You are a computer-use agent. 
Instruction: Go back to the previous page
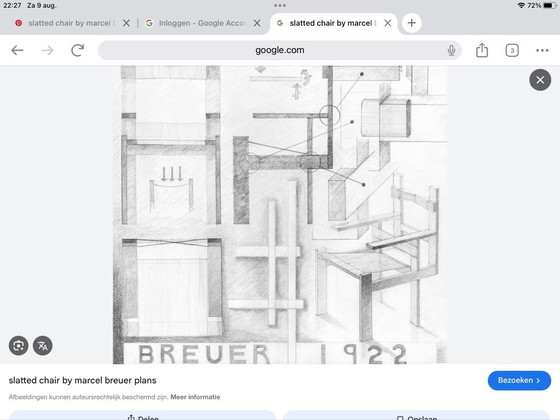pyautogui.click(x=17, y=50)
